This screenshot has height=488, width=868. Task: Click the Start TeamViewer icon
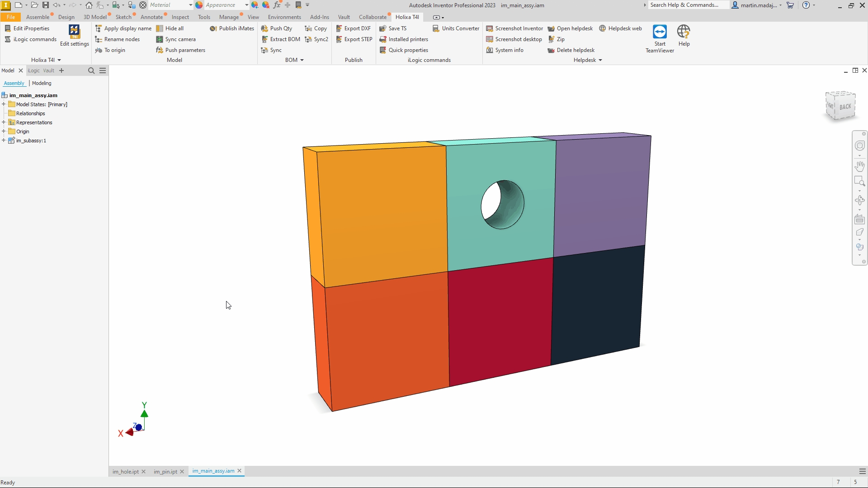(x=660, y=33)
